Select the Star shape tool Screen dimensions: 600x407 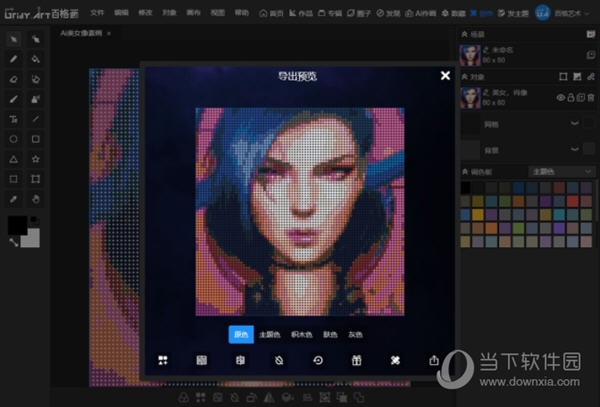pyautogui.click(x=36, y=159)
